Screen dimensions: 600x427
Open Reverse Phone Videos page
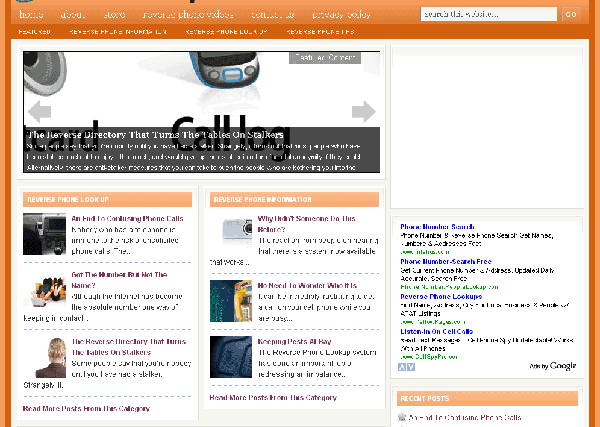[x=188, y=15]
